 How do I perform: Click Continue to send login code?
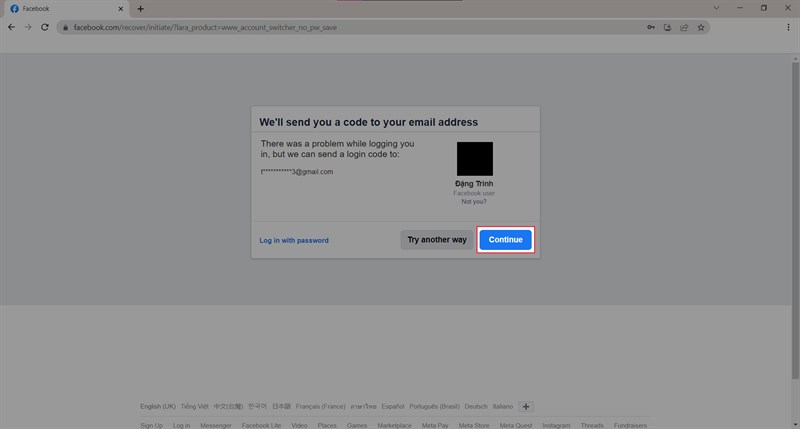tap(506, 240)
